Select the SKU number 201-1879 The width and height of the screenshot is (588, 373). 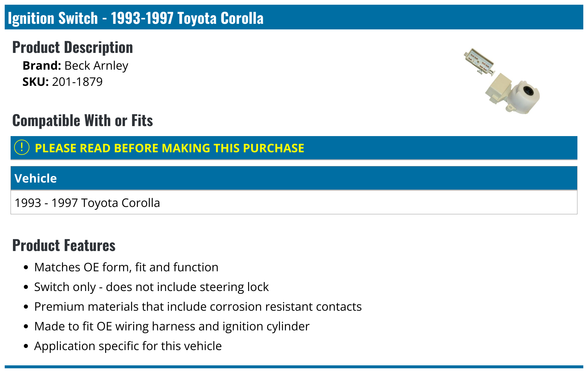[x=77, y=82]
